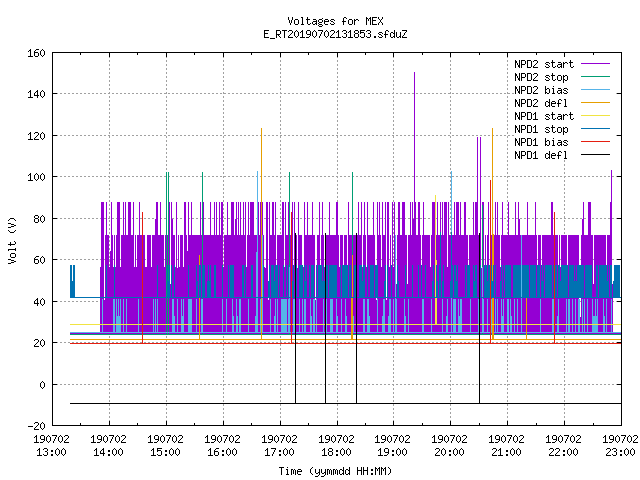Viewport: 640px width, 480px height.
Task: Click the x-axis tick label 13:00
Action: tap(51, 452)
